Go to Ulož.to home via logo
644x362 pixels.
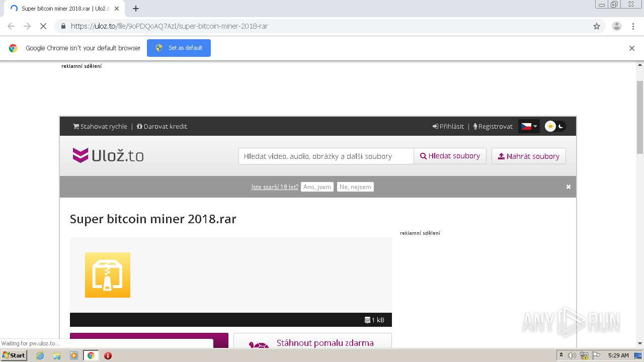tap(108, 155)
